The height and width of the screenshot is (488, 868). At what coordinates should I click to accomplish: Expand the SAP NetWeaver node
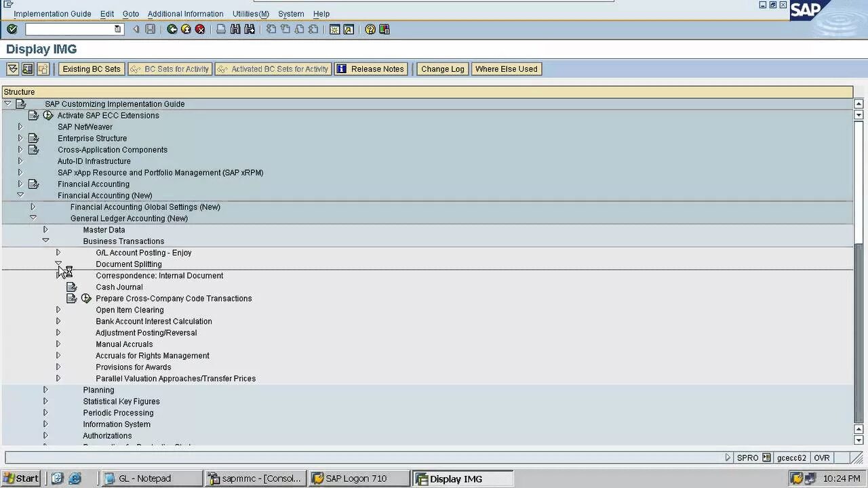[x=20, y=127]
